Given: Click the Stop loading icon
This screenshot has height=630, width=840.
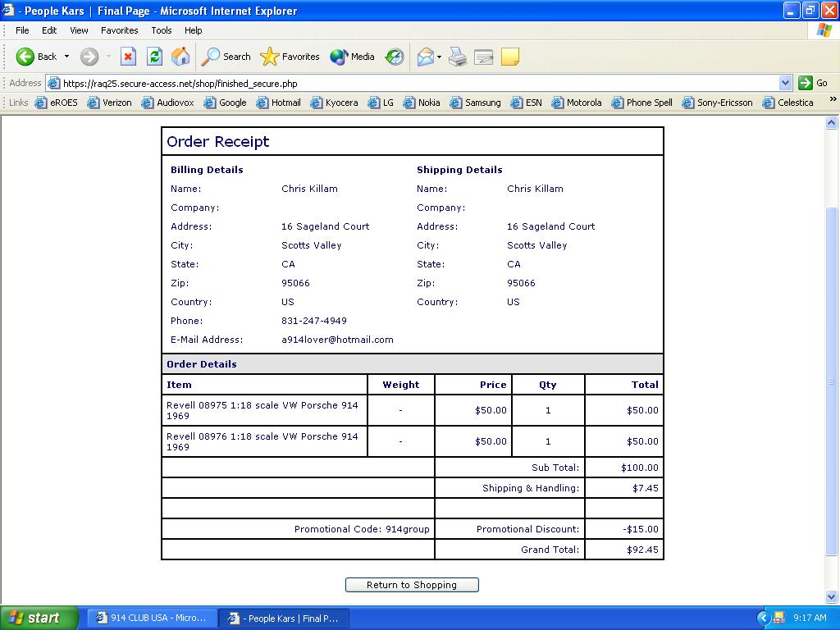Looking at the screenshot, I should tap(128, 57).
